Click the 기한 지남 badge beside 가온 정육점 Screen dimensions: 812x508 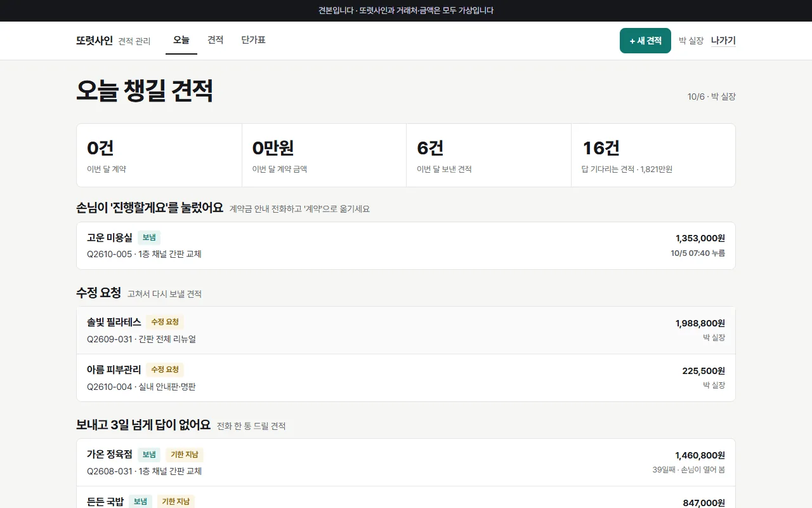click(x=185, y=455)
